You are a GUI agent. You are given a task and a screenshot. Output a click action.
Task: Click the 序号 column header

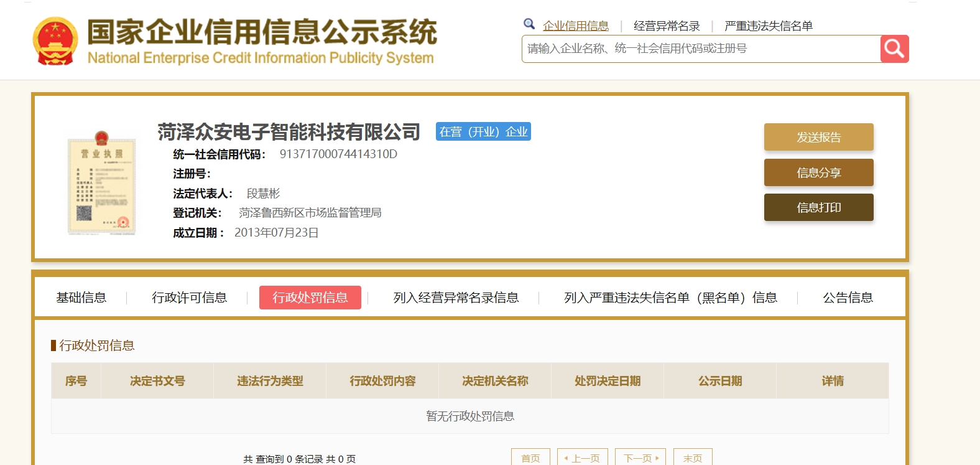click(76, 381)
